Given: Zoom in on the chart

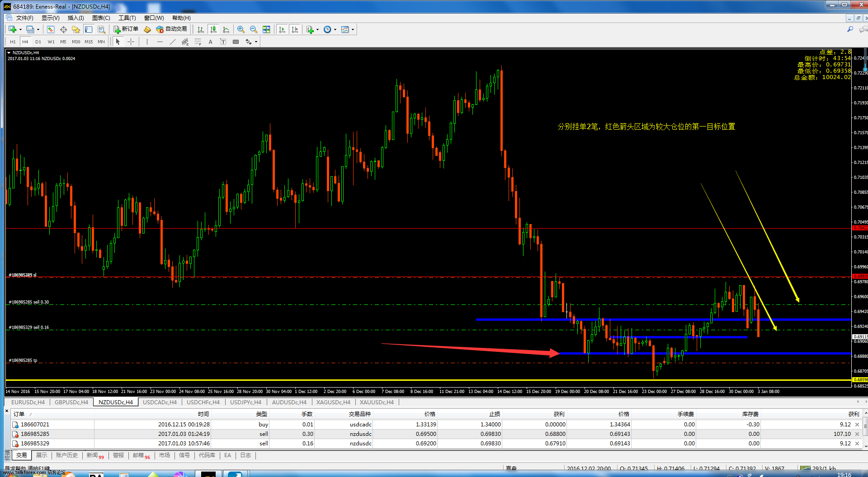Looking at the screenshot, I should tap(241, 29).
